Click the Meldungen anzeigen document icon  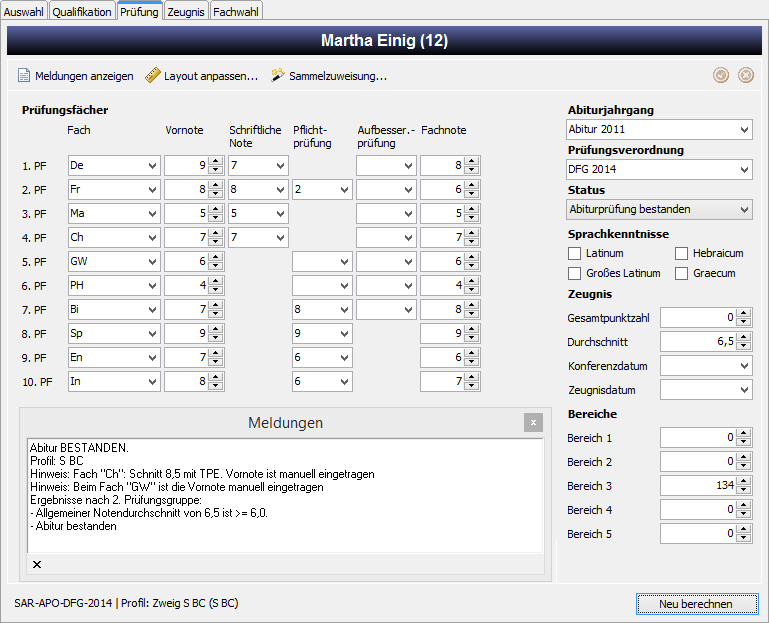point(24,76)
